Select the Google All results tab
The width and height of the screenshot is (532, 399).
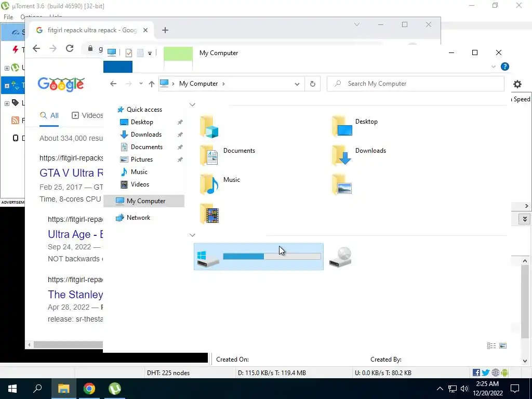49,115
